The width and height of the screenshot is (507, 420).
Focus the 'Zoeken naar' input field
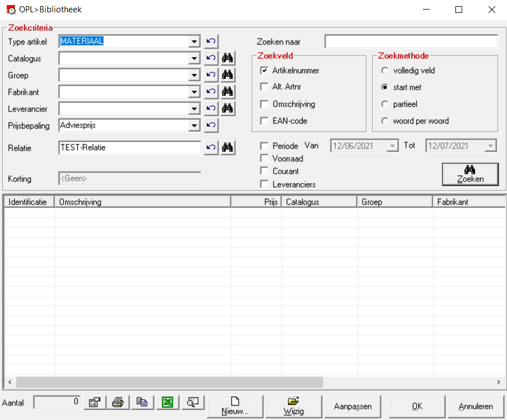point(411,41)
